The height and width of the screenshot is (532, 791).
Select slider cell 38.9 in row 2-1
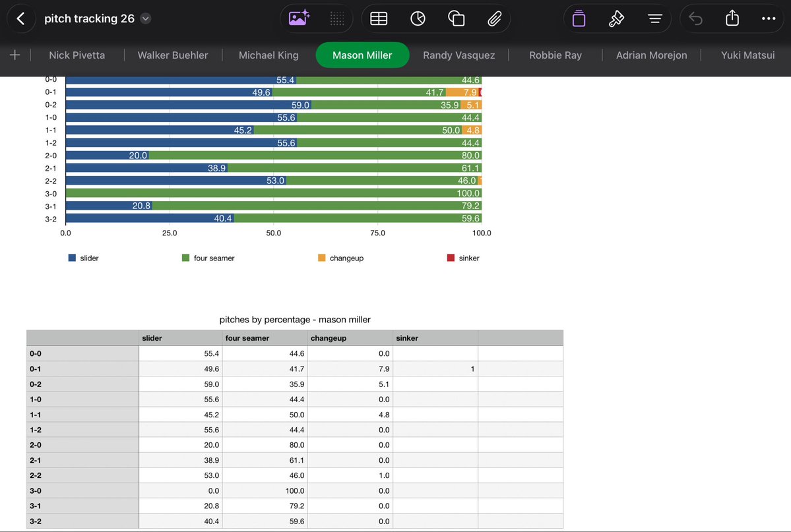coord(180,460)
